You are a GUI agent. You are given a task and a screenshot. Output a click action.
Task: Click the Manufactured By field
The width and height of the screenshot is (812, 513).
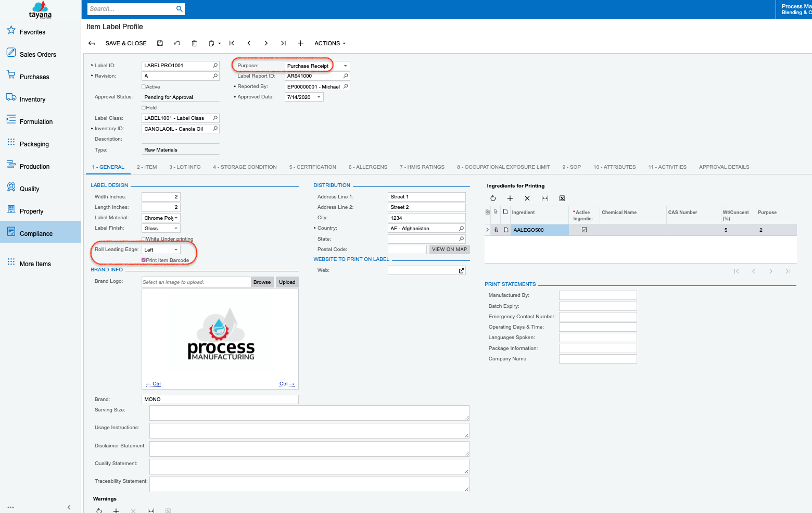point(598,295)
